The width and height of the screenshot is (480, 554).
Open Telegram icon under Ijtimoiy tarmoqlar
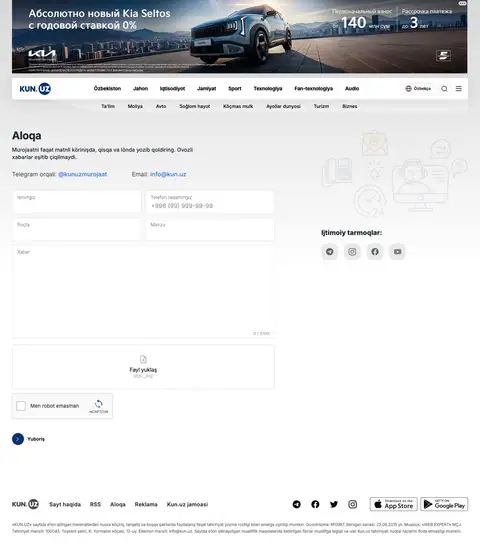[x=330, y=252]
